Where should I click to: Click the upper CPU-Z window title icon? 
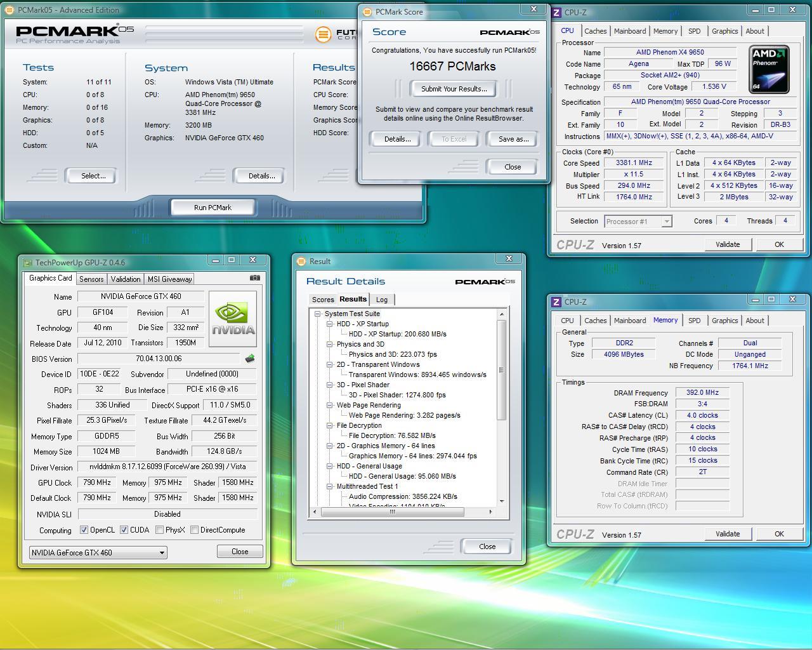pos(556,12)
